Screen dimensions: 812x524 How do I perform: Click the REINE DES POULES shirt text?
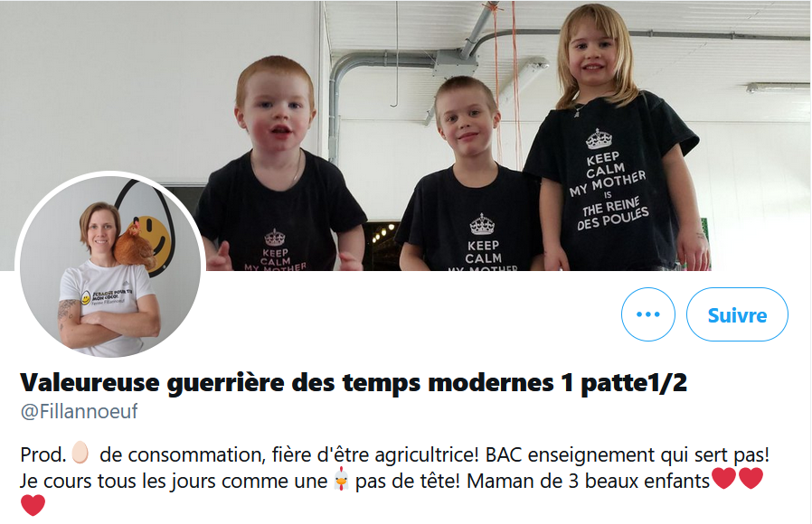pyautogui.click(x=612, y=213)
